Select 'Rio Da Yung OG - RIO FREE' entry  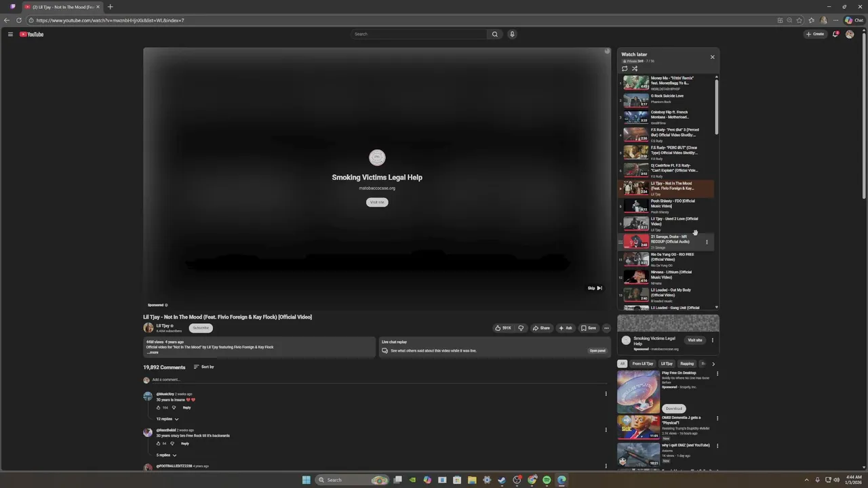[x=666, y=260]
